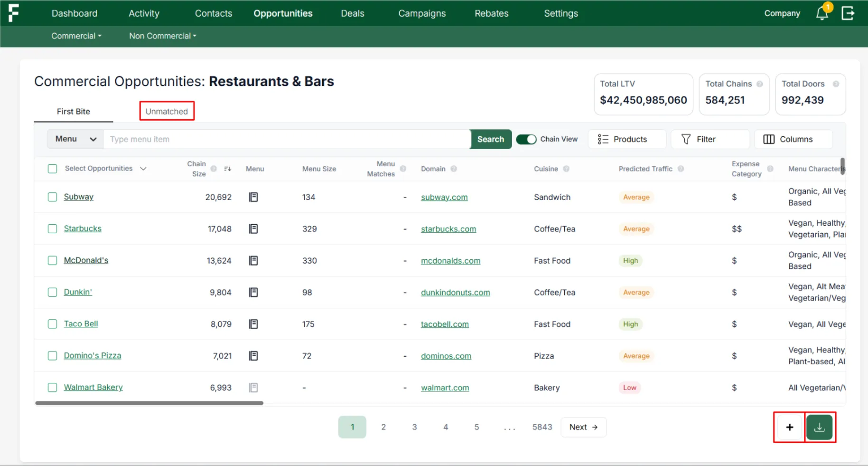Screen dimensions: 868x466
Task: Open the Starbucks opportunity link
Action: 83,228
